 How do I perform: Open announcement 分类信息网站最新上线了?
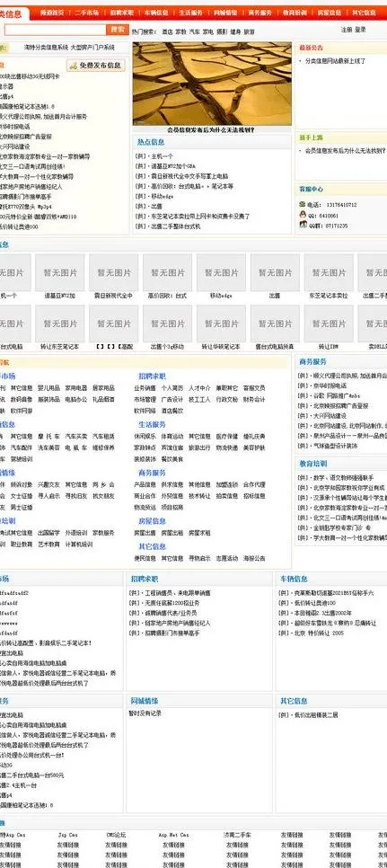336,61
